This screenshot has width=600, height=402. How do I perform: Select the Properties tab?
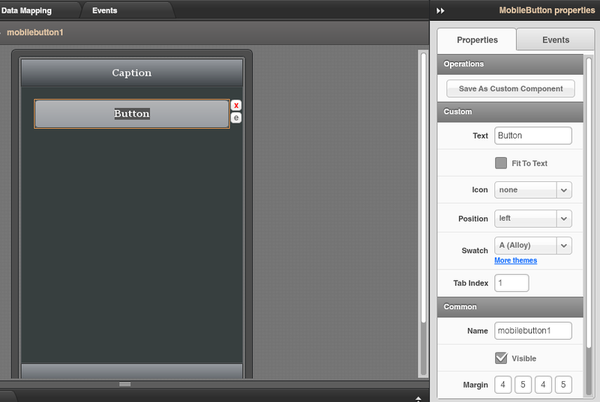tap(477, 40)
